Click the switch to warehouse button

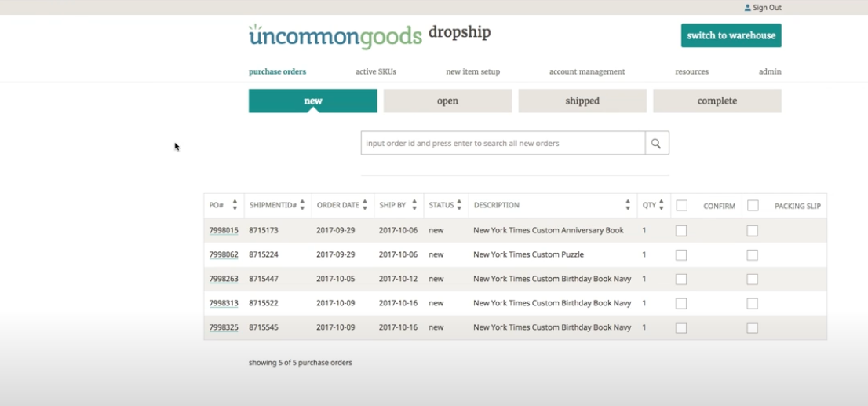[731, 35]
